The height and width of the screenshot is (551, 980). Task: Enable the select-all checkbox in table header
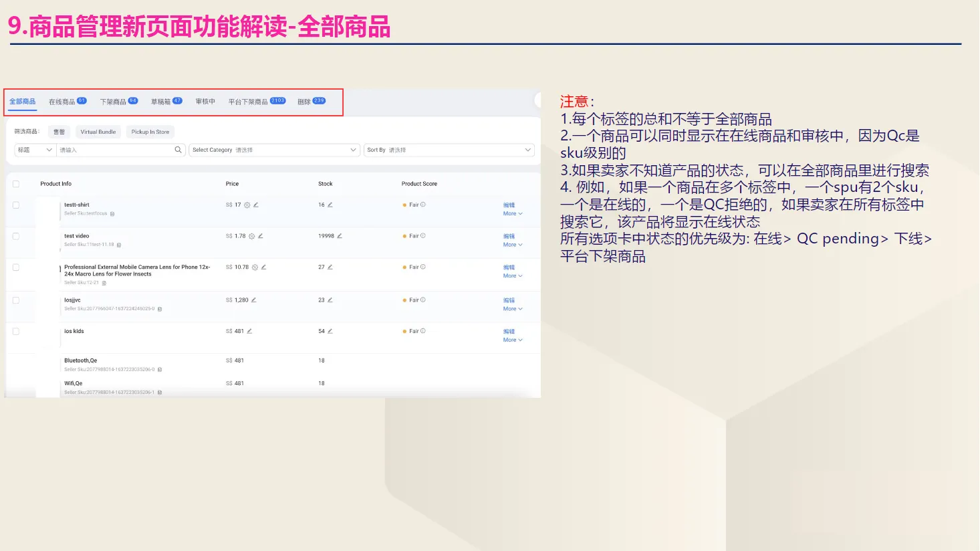tap(15, 183)
